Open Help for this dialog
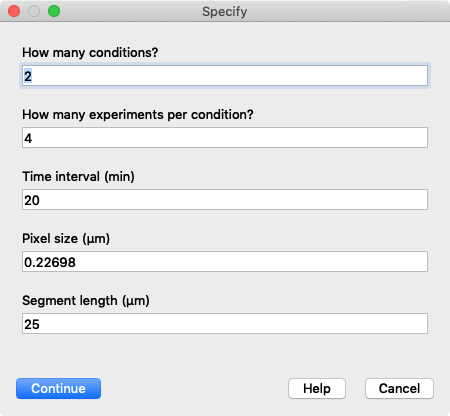The width and height of the screenshot is (450, 416). pyautogui.click(x=317, y=388)
